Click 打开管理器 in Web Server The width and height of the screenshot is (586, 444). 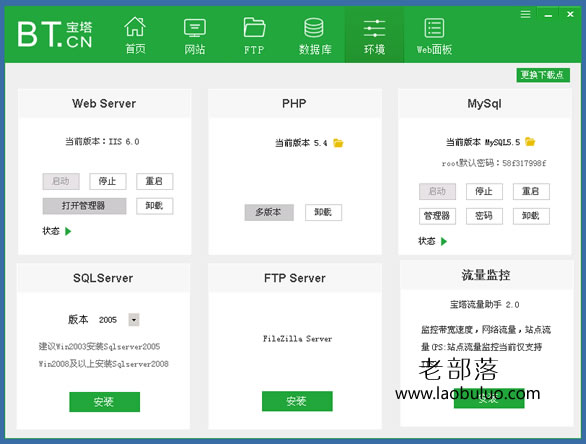(x=84, y=206)
